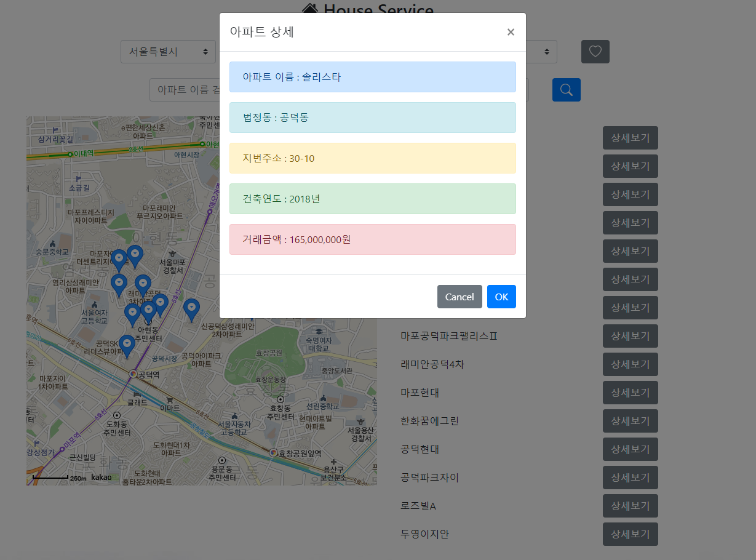Click 상세보기 next to 공덕파크자이
This screenshot has width=756, height=560.
tap(630, 478)
